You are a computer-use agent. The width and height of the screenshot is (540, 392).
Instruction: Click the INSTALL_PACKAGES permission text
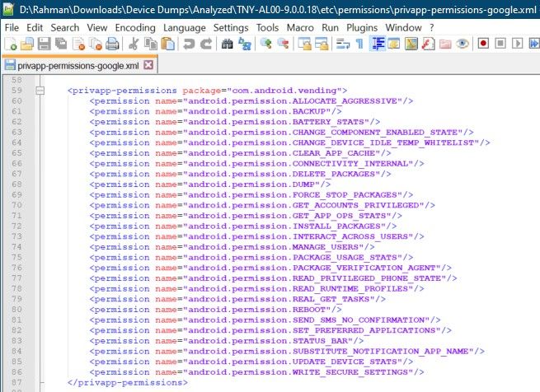(336, 226)
